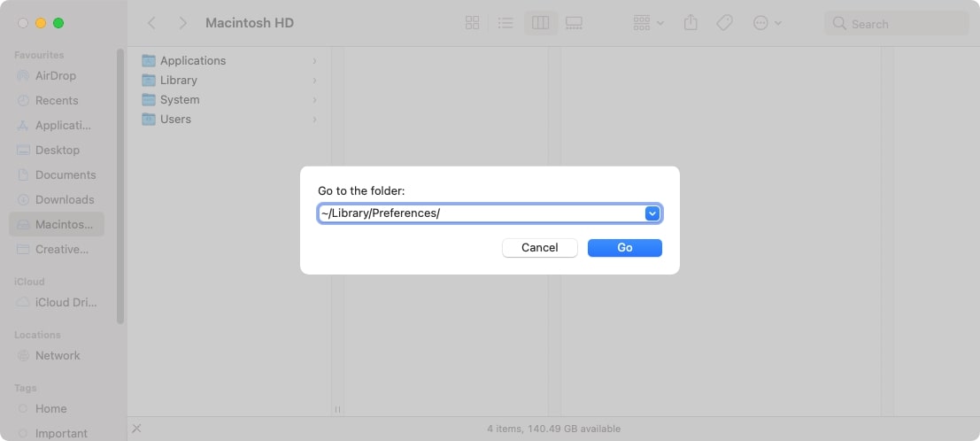Open AirDrop in the sidebar
The height and width of the screenshot is (441, 980).
tap(57, 75)
